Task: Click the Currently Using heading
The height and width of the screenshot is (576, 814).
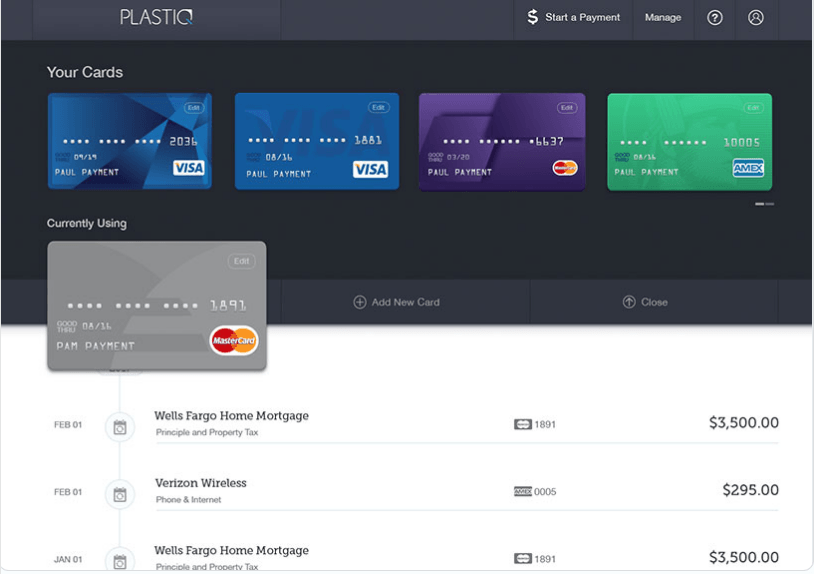Action: pyautogui.click(x=87, y=223)
